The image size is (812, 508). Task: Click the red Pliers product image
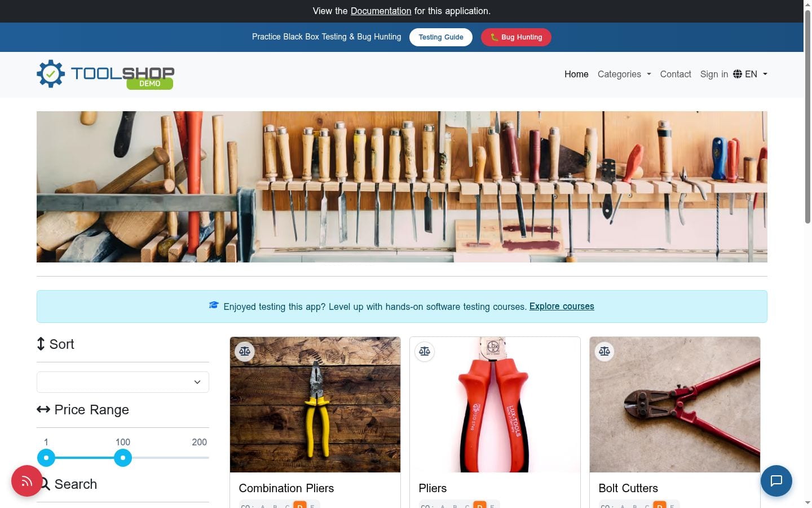tap(495, 405)
